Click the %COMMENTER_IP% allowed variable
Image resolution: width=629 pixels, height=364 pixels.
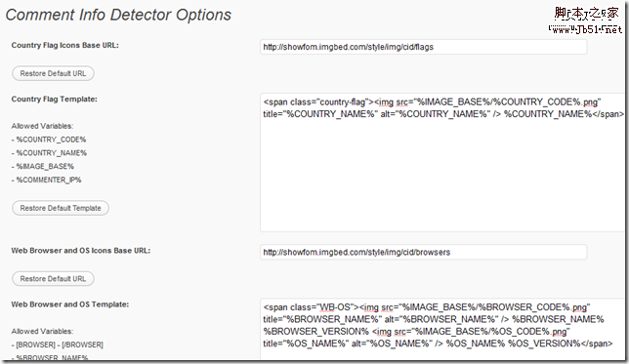point(47,180)
